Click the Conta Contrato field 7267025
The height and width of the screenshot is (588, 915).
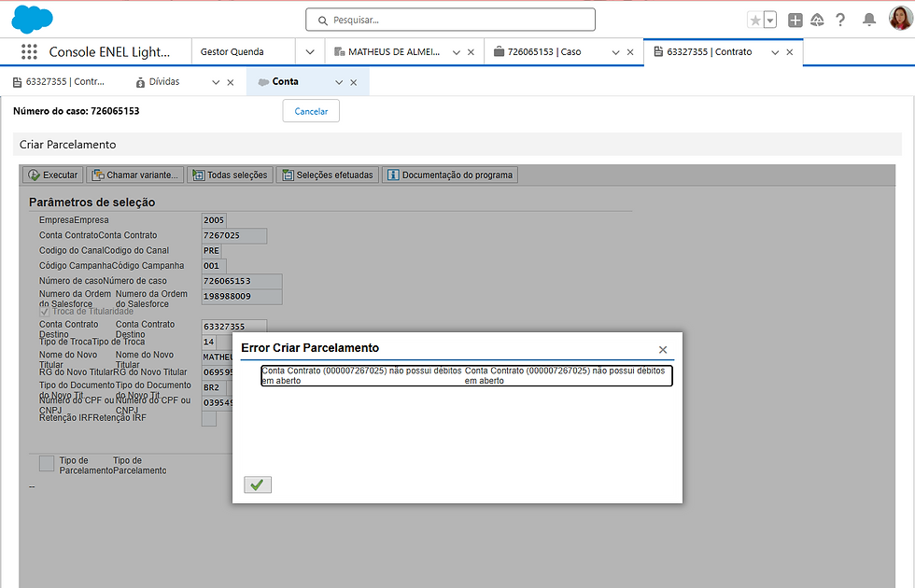coord(234,235)
